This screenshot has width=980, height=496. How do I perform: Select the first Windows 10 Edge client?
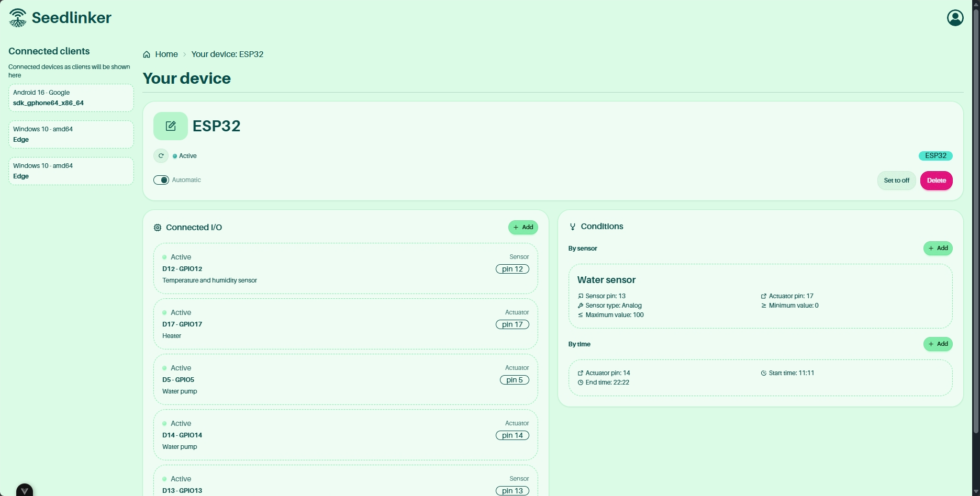[x=71, y=134]
